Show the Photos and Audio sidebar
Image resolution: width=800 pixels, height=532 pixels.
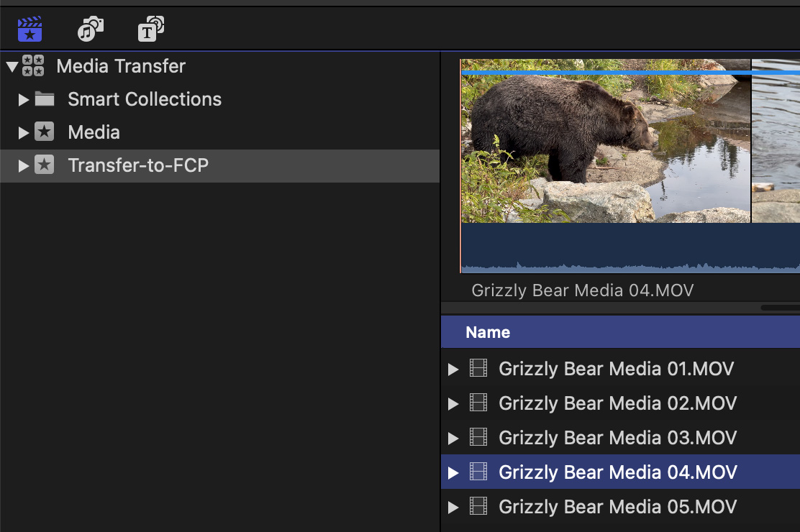click(91, 29)
